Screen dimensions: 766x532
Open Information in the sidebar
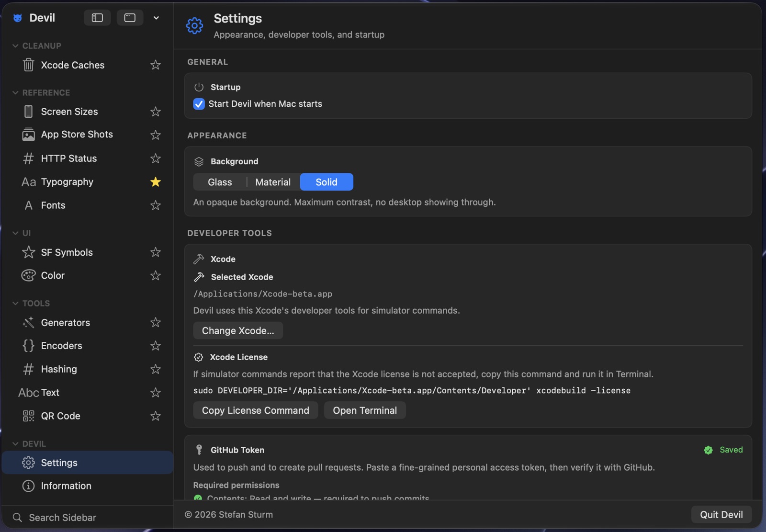click(88, 486)
